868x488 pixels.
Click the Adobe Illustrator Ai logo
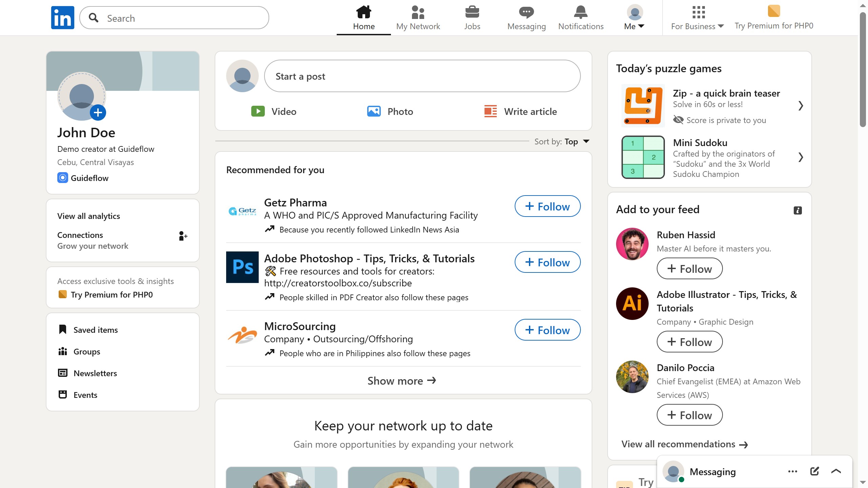(x=632, y=304)
